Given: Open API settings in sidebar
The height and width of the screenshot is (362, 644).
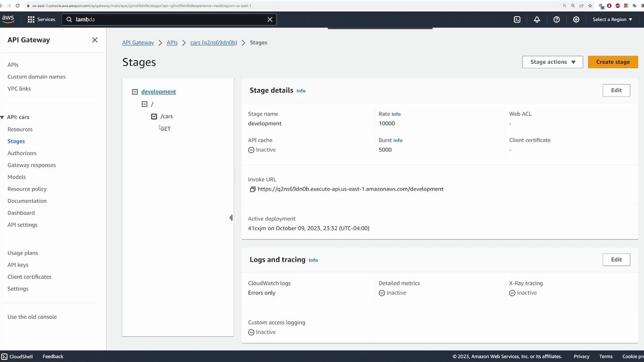Looking at the screenshot, I should [22, 225].
